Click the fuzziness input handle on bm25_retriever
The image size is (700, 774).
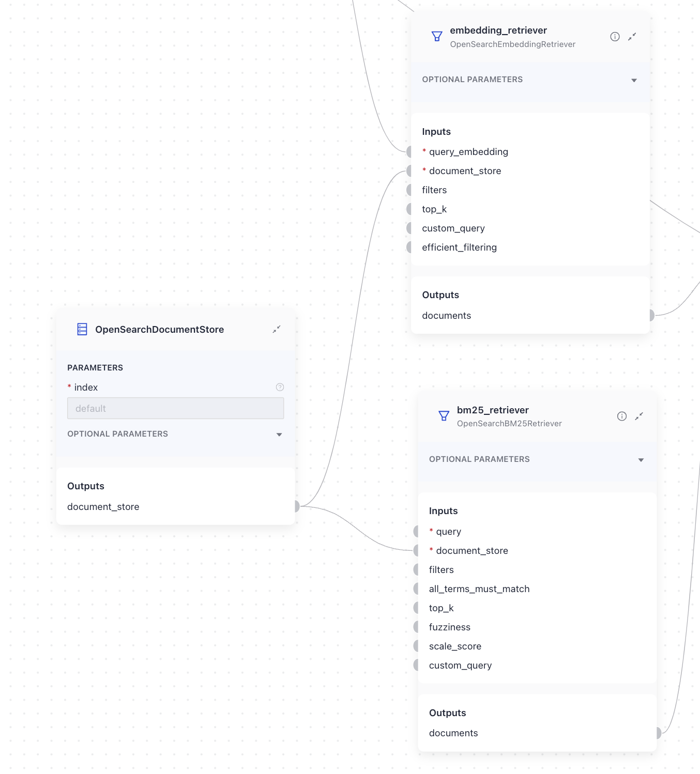pos(417,627)
